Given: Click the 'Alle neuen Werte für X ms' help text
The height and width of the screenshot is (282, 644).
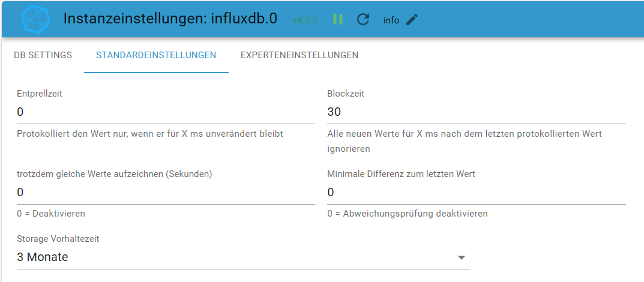Looking at the screenshot, I should click(465, 141).
